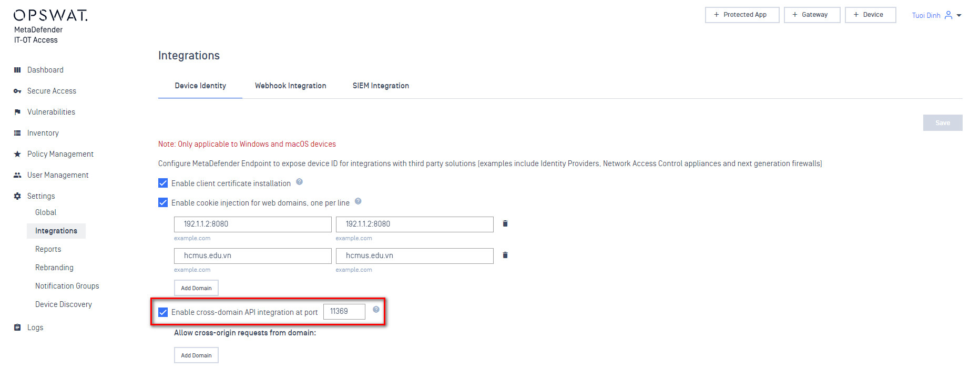This screenshot has height=379, width=980.
Task: Delete the hcmus.edu.vn domain row
Action: click(505, 255)
